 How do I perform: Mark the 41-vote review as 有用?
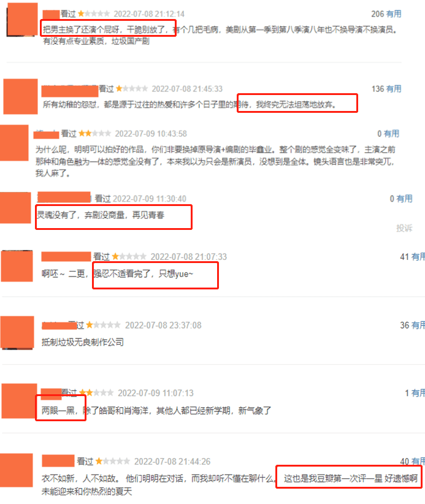[418, 256]
